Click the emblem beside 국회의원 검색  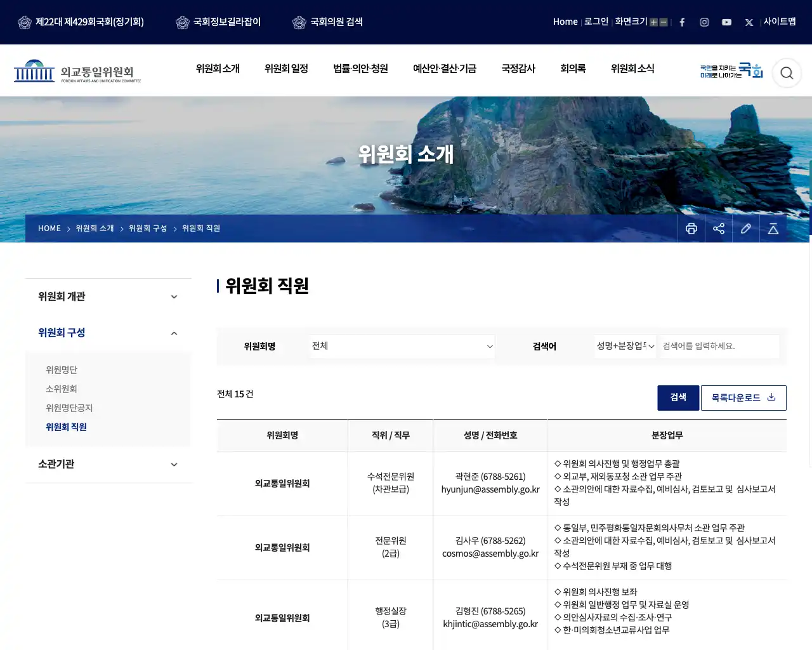click(x=299, y=22)
